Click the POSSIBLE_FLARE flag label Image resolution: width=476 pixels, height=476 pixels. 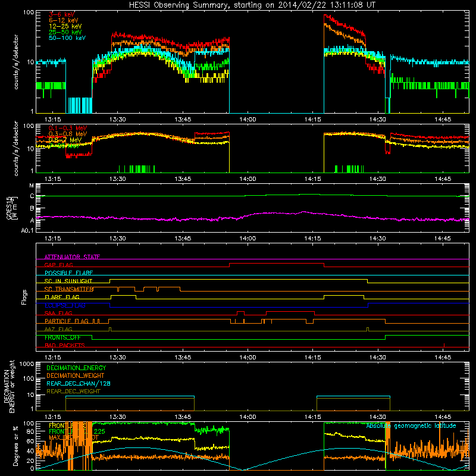[x=68, y=273]
